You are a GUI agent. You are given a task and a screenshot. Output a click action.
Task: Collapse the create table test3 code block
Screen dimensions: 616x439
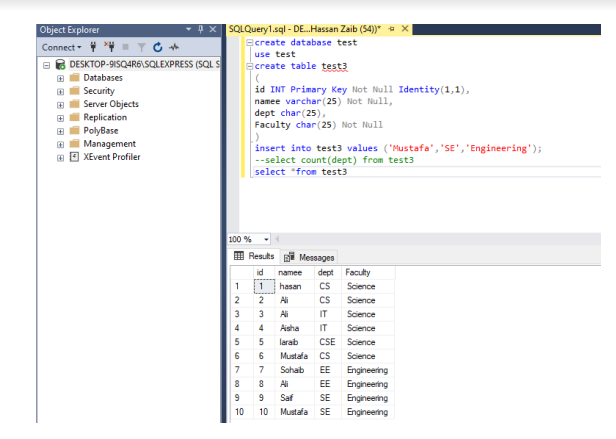[x=249, y=66]
